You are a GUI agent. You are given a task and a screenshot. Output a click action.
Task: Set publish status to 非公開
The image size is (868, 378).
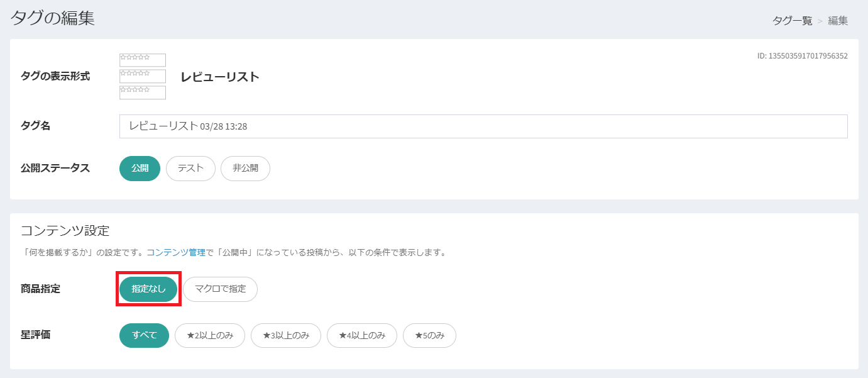(245, 169)
